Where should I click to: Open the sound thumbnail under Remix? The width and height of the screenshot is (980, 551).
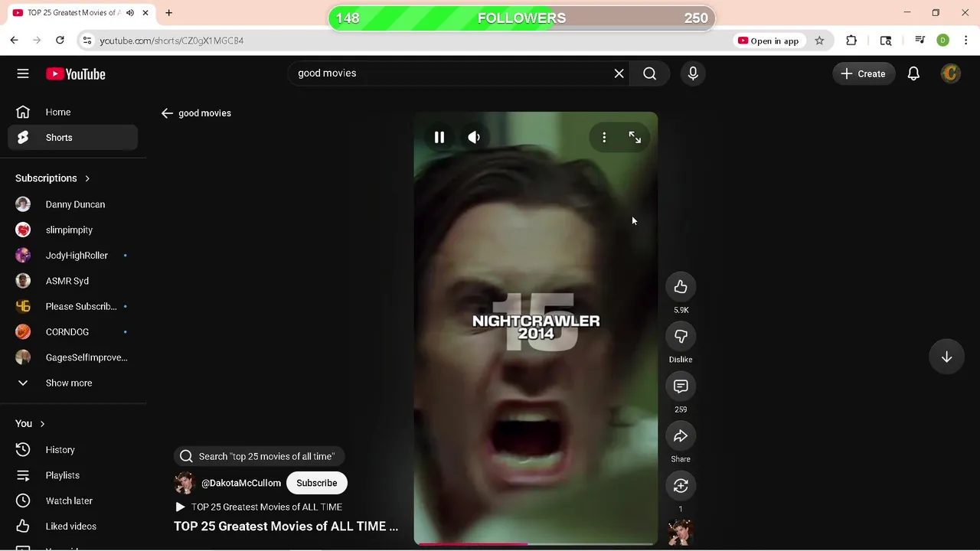click(680, 533)
